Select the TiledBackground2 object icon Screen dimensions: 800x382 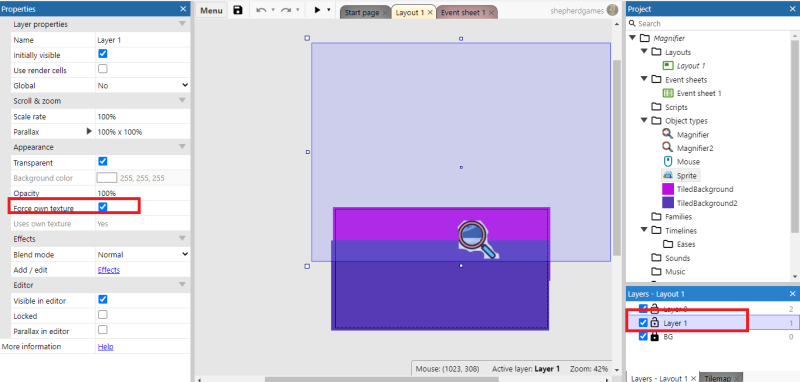click(668, 203)
